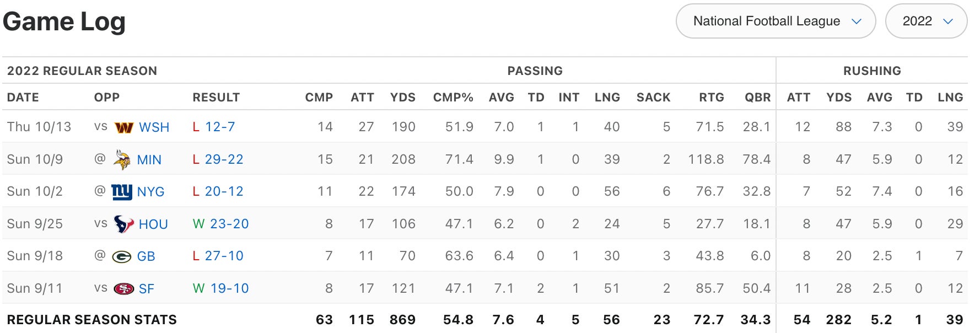Screen dimensions: 980x333
Task: Open the MIN team link
Action: (x=149, y=160)
